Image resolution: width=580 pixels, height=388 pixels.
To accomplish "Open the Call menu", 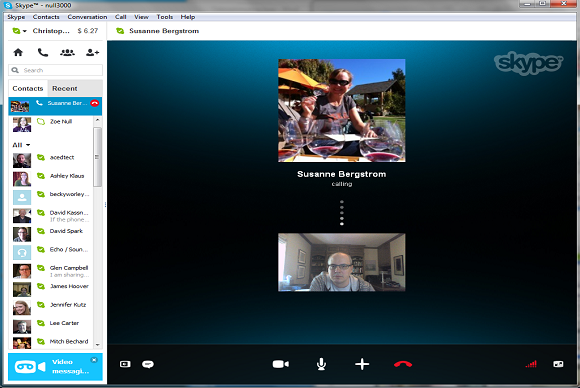I will point(121,17).
